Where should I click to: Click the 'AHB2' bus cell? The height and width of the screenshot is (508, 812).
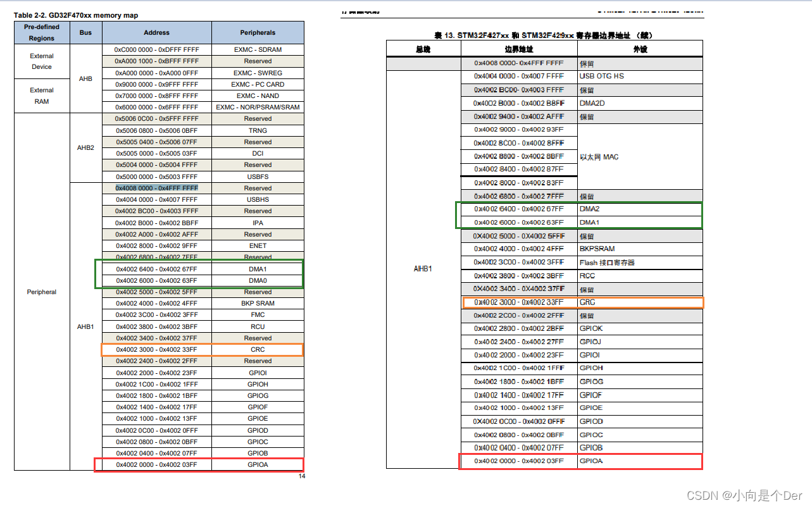(85, 147)
